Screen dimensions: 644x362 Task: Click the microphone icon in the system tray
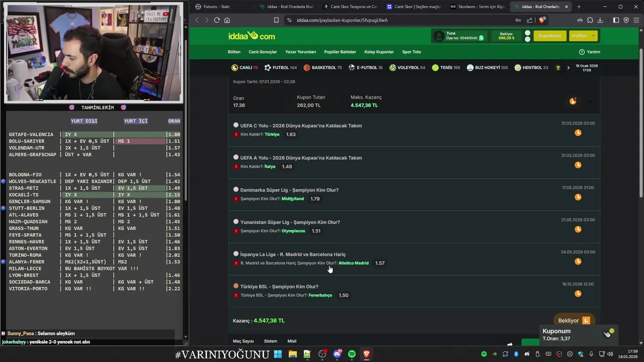pos(592,354)
